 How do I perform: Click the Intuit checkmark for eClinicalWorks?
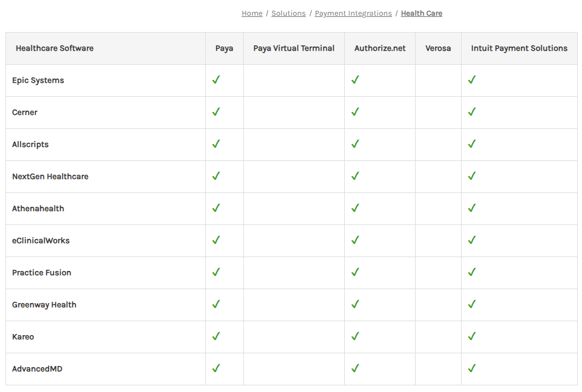click(x=472, y=240)
